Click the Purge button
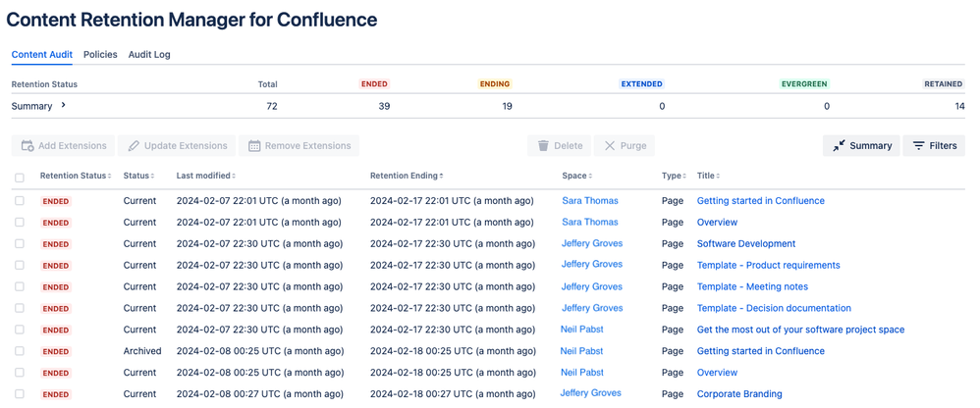980x408 pixels. [x=625, y=146]
